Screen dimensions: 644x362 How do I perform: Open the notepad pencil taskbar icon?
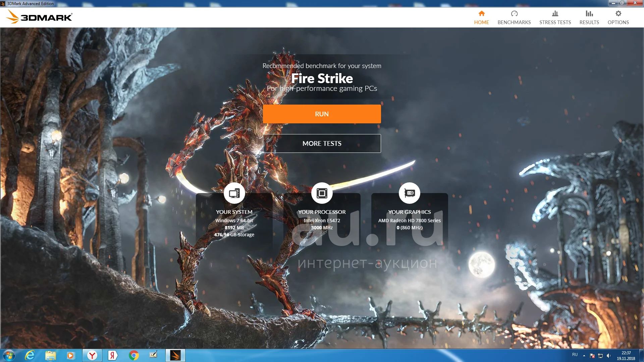(154, 355)
